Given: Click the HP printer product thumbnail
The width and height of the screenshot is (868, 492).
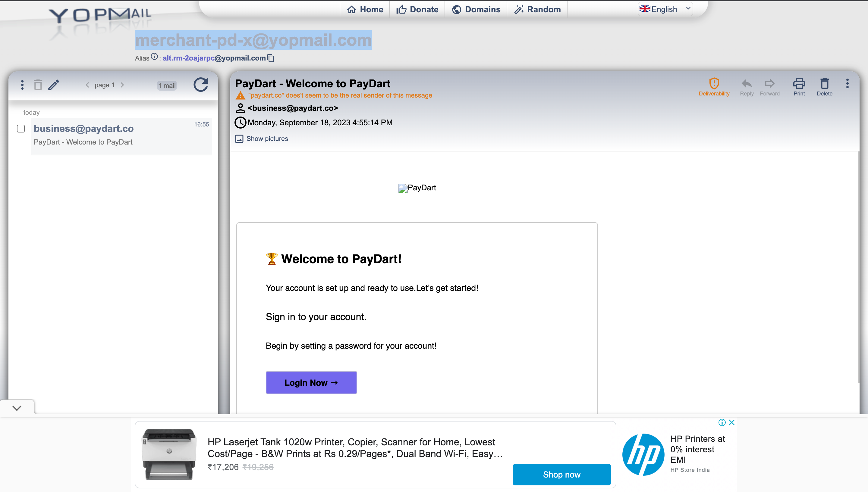Looking at the screenshot, I should pos(169,454).
